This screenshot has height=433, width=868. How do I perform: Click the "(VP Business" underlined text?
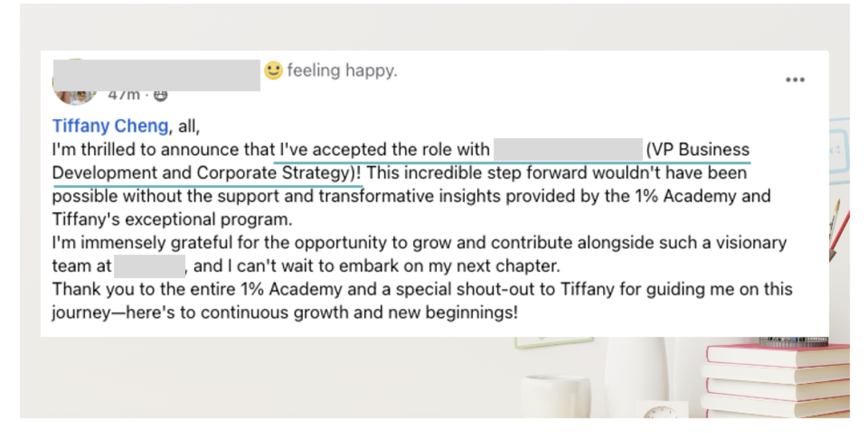pyautogui.click(x=698, y=150)
